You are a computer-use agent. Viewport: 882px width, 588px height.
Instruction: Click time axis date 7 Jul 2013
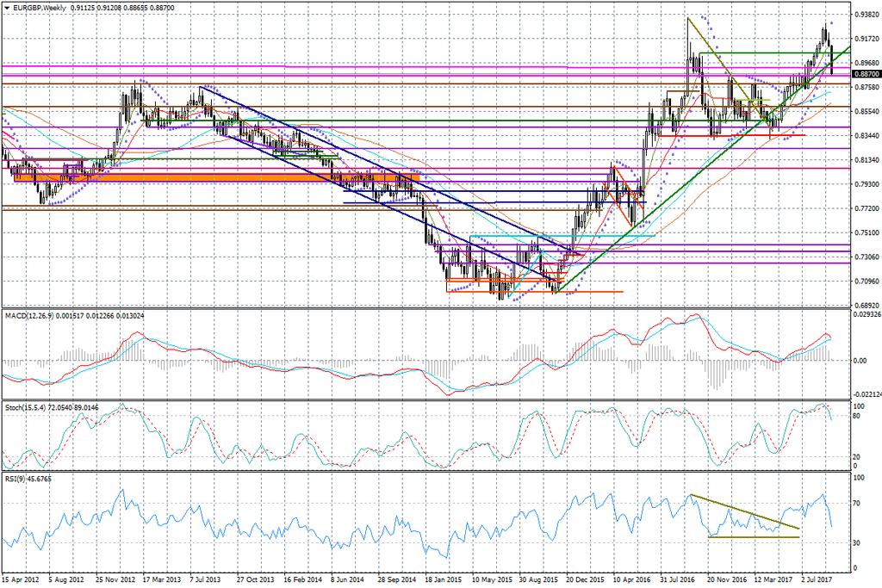(207, 578)
